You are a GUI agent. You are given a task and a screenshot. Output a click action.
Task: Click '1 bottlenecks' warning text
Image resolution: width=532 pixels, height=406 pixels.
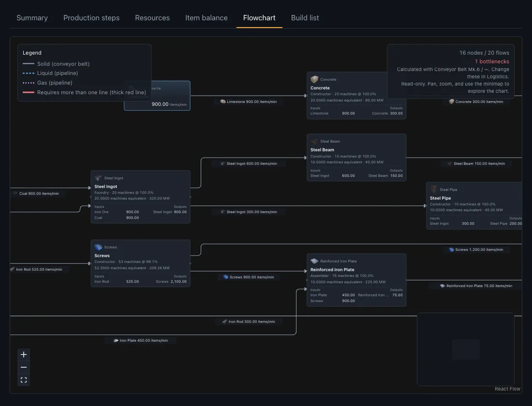492,61
